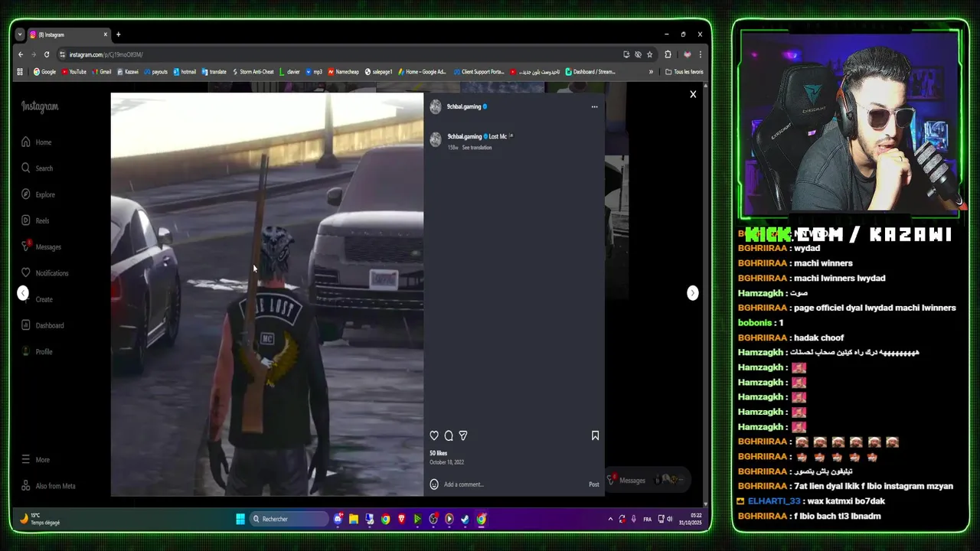Screen dimensions: 980x551
Task: View the 50 likes list
Action: pos(438,453)
